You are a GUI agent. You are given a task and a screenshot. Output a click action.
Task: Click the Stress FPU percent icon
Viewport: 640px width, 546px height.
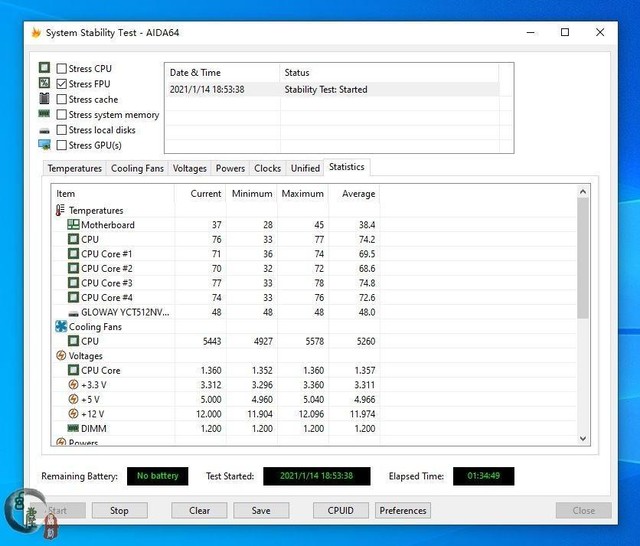click(x=44, y=83)
